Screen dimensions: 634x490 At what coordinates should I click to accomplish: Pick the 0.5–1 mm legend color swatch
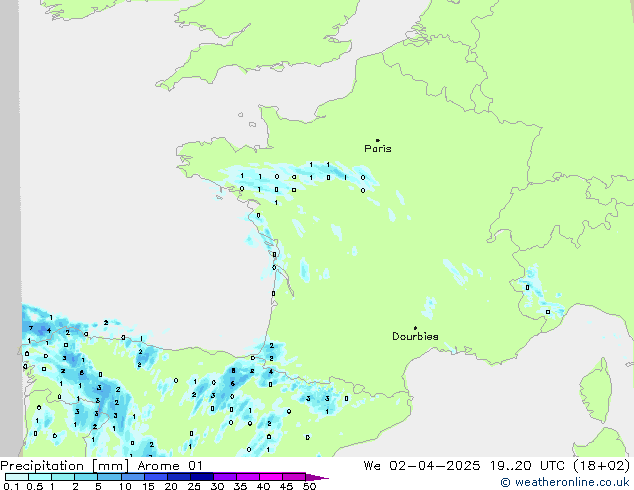click(40, 477)
